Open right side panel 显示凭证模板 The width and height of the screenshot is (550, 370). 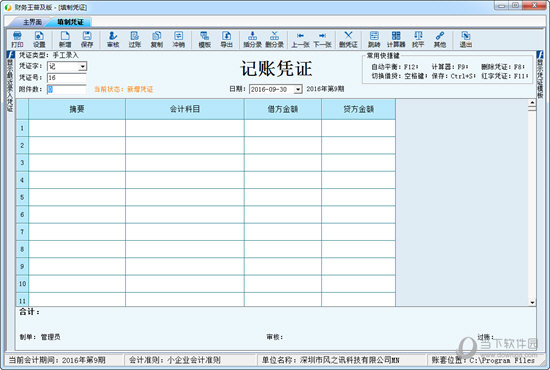point(540,75)
